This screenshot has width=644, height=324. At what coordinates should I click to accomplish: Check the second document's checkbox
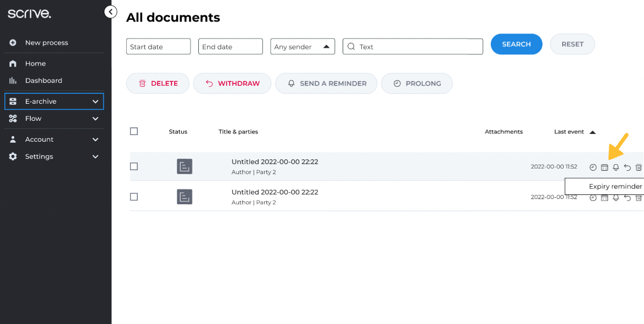(x=134, y=197)
